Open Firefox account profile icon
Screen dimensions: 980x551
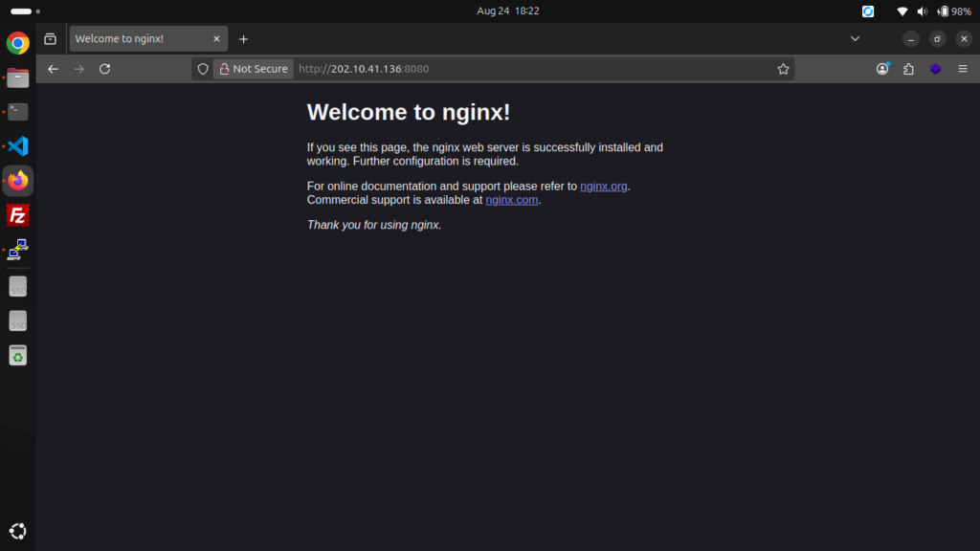point(882,69)
